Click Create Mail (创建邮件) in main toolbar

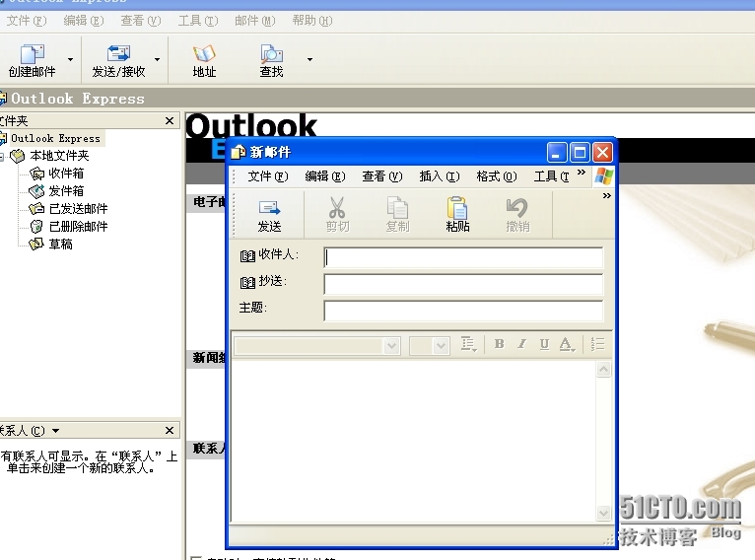point(32,61)
